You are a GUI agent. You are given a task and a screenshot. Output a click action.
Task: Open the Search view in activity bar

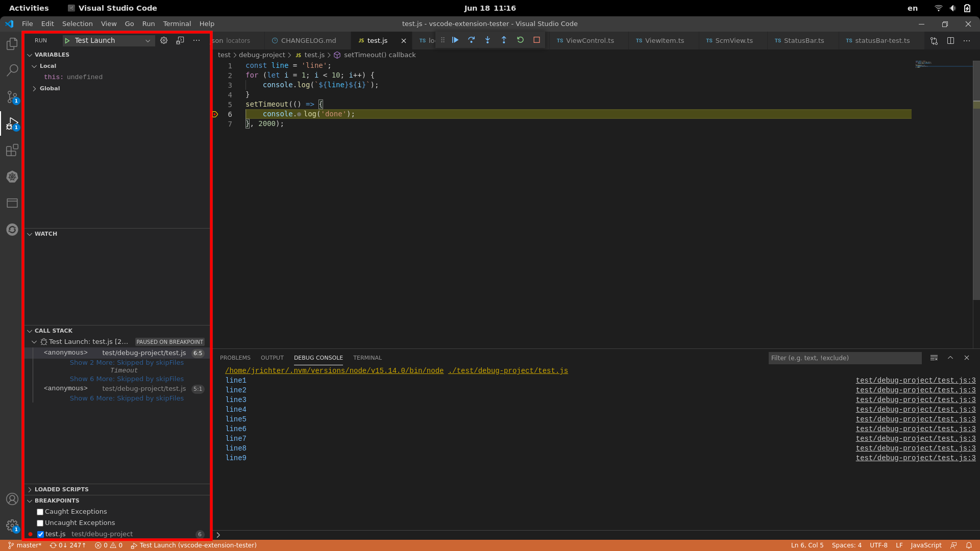[12, 70]
